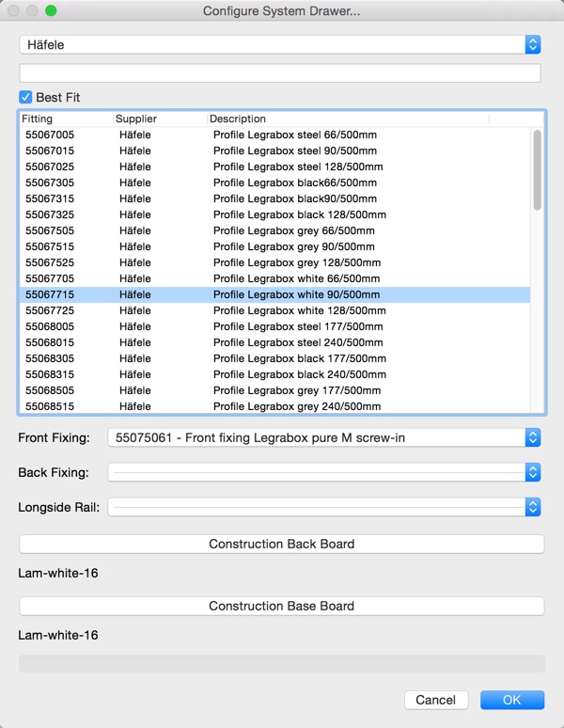Image resolution: width=564 pixels, height=728 pixels.
Task: Select Profile Legrabox grey 240/500mm row
Action: coord(275,406)
